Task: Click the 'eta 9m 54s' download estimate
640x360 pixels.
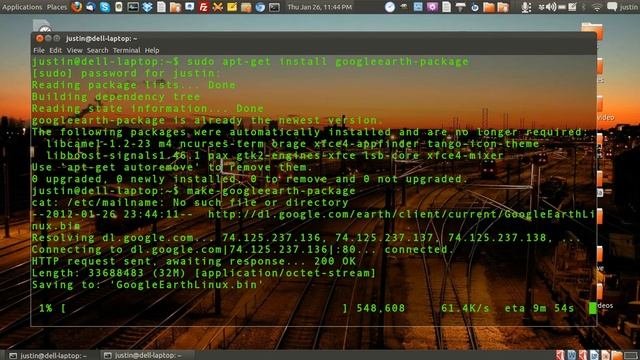Action: pyautogui.click(x=539, y=309)
